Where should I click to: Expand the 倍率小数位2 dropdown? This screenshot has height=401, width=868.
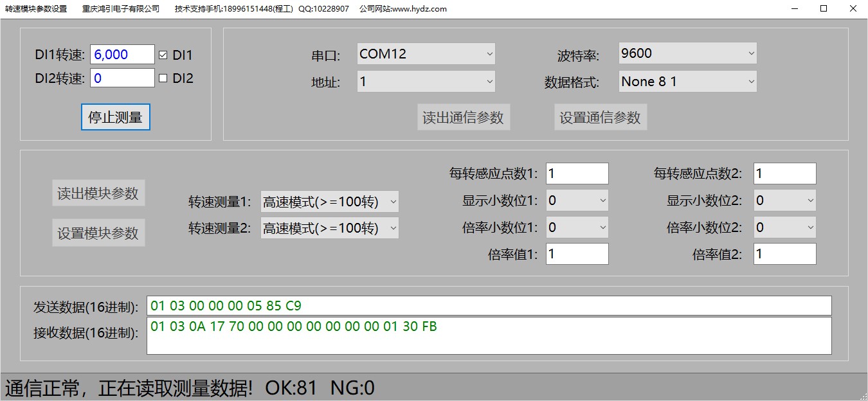[x=784, y=227]
